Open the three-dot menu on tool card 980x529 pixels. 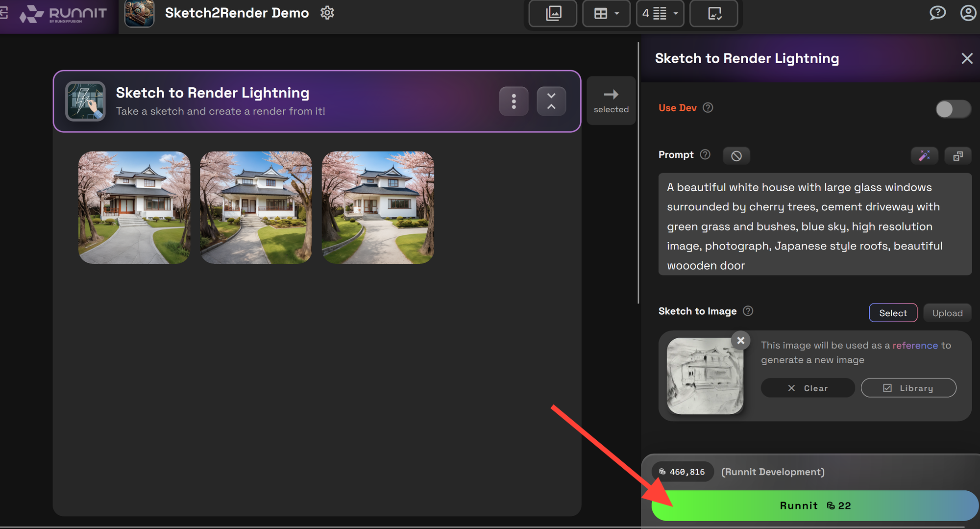point(514,101)
